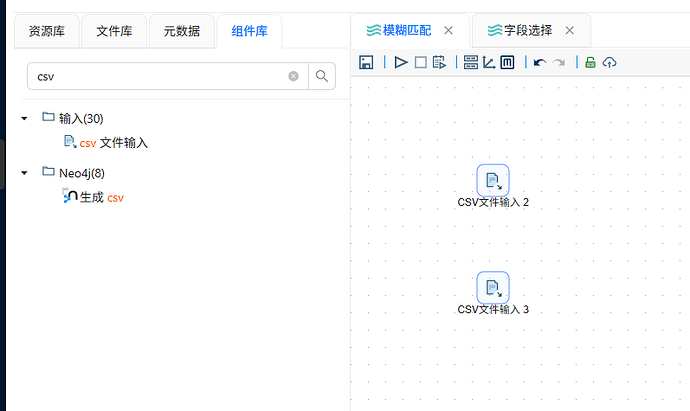Click the save icon in the toolbar
This screenshot has height=411, width=690.
point(366,62)
